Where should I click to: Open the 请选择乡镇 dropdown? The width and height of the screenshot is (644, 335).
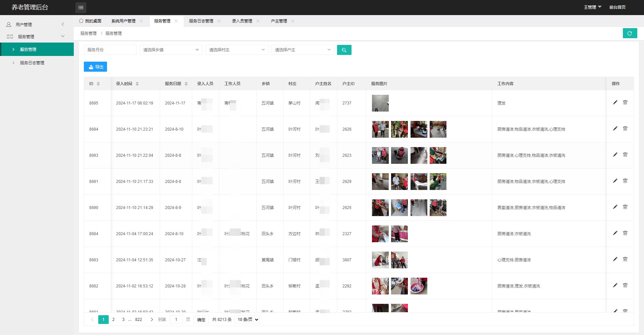(171, 50)
